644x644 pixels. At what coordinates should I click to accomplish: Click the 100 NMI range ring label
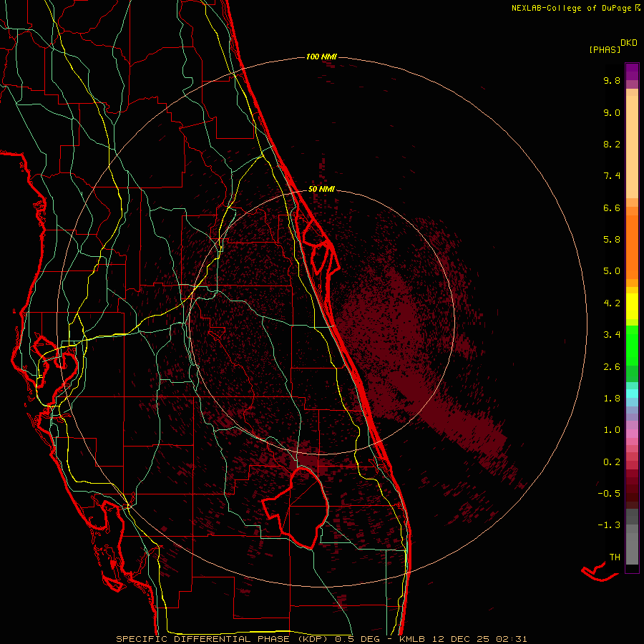[321, 57]
